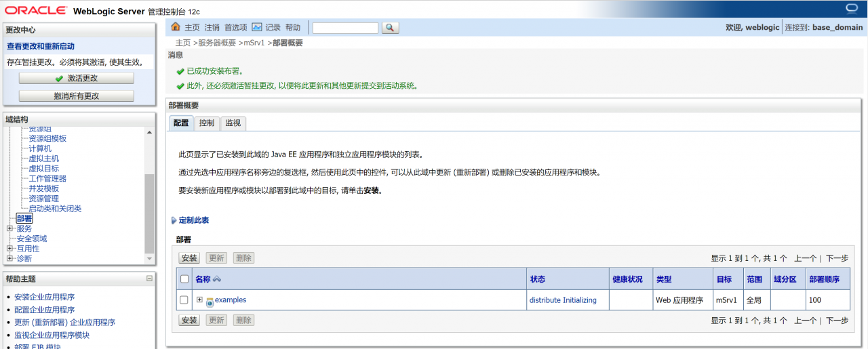
Task: Open 查看更改和重新启动 link
Action: [x=41, y=46]
